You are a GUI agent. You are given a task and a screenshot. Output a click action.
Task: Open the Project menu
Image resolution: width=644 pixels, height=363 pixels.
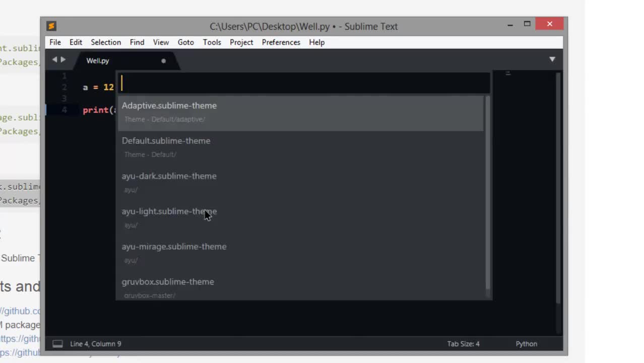241,42
